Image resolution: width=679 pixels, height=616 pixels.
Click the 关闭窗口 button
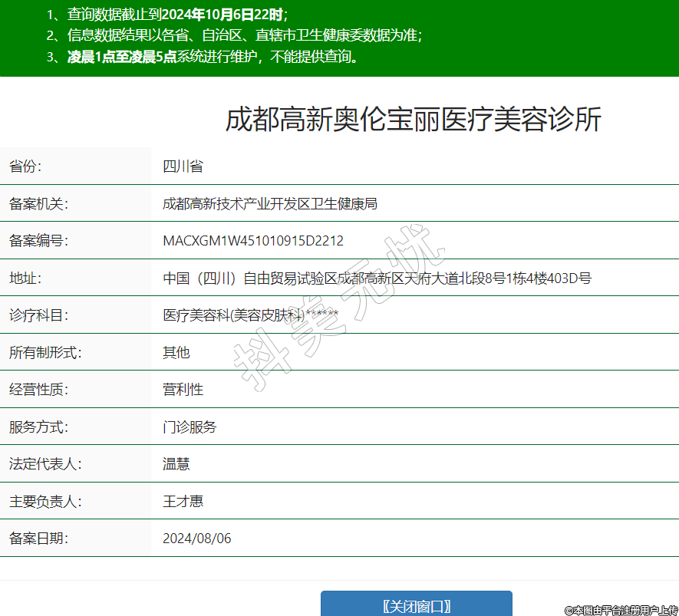(x=416, y=605)
